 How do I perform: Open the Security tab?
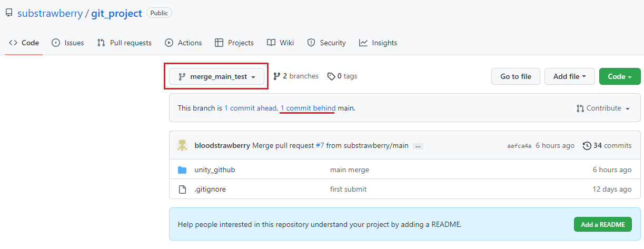coord(326,43)
